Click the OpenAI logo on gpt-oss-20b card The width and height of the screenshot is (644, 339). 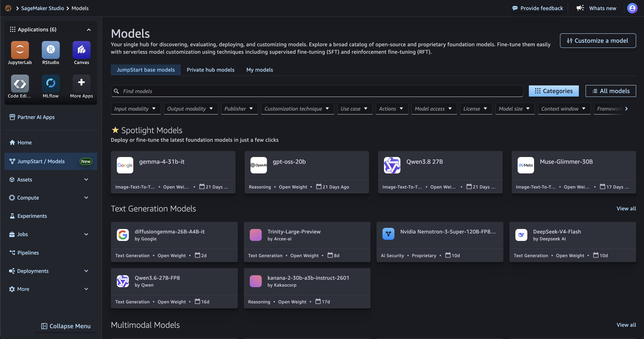pyautogui.click(x=259, y=165)
